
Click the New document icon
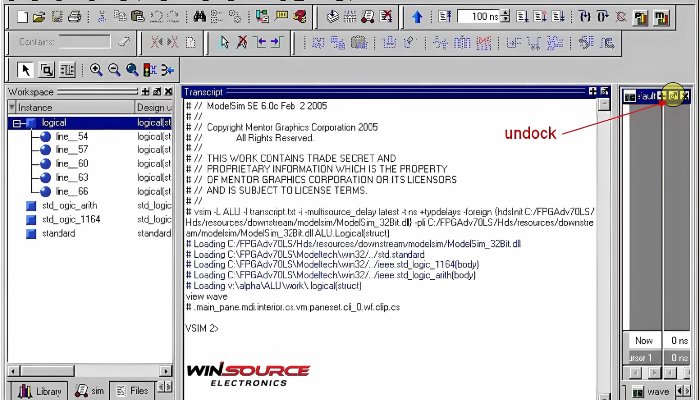(x=19, y=17)
